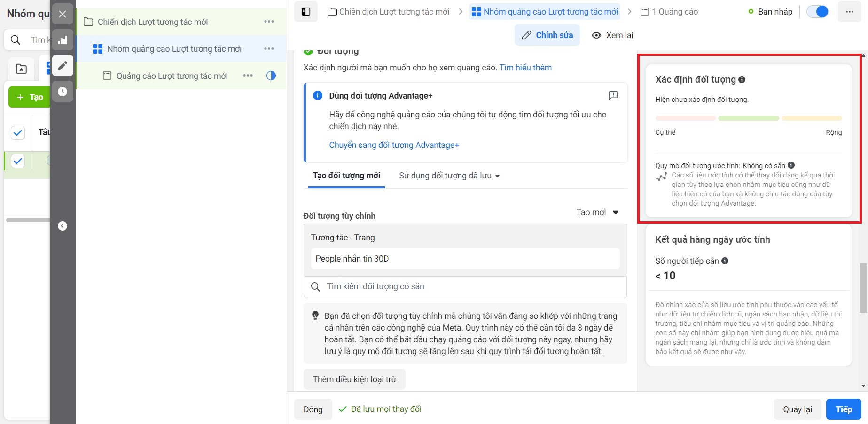This screenshot has width=868, height=424.
Task: Toggle the blue ad set on/off switch
Action: point(817,12)
